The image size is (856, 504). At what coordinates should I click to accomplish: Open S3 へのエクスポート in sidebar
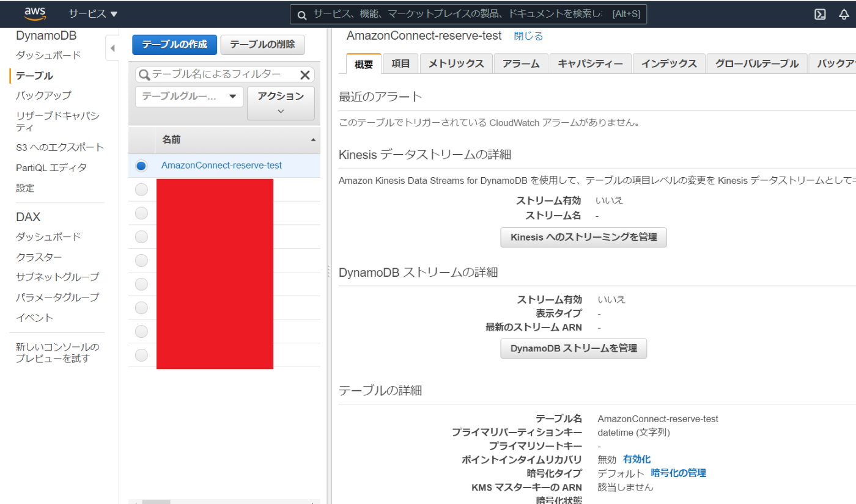click(60, 147)
